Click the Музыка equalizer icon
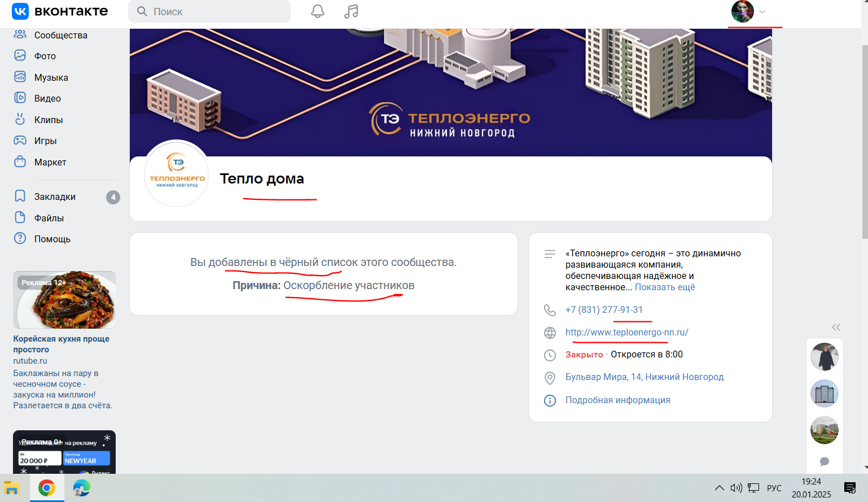The image size is (868, 502). click(x=20, y=77)
